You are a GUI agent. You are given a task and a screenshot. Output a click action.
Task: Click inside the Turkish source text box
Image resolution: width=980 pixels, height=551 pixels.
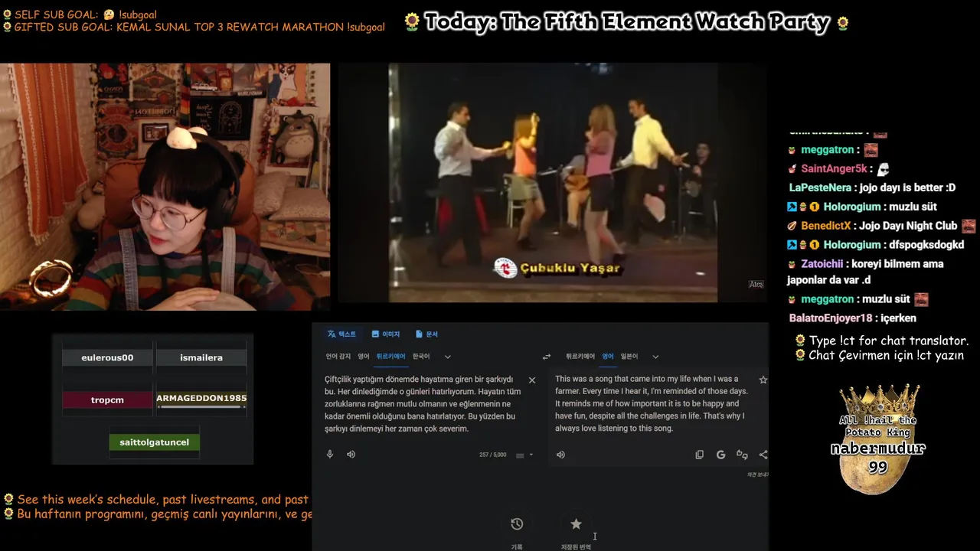point(423,404)
